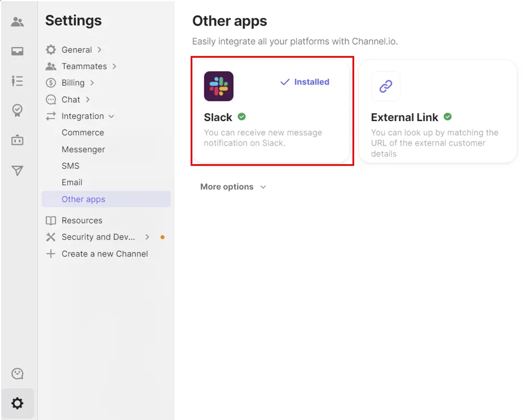The width and height of the screenshot is (529, 420).
Task: Select Messenger under Integration
Action: 83,149
